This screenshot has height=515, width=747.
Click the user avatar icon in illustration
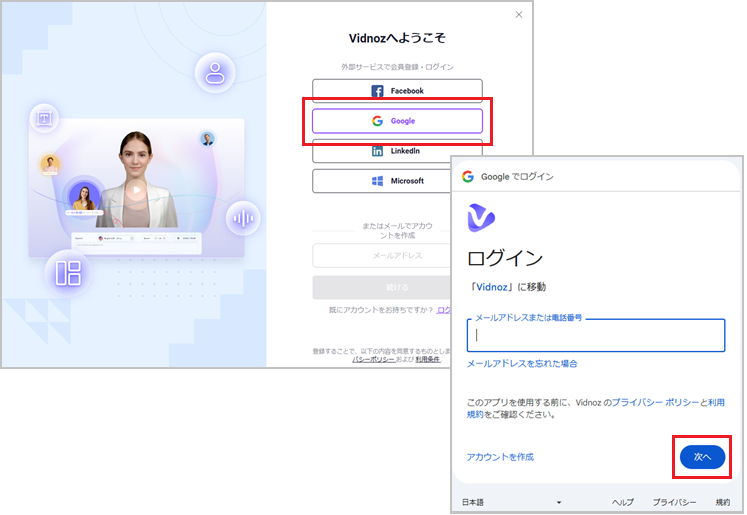coord(215,73)
